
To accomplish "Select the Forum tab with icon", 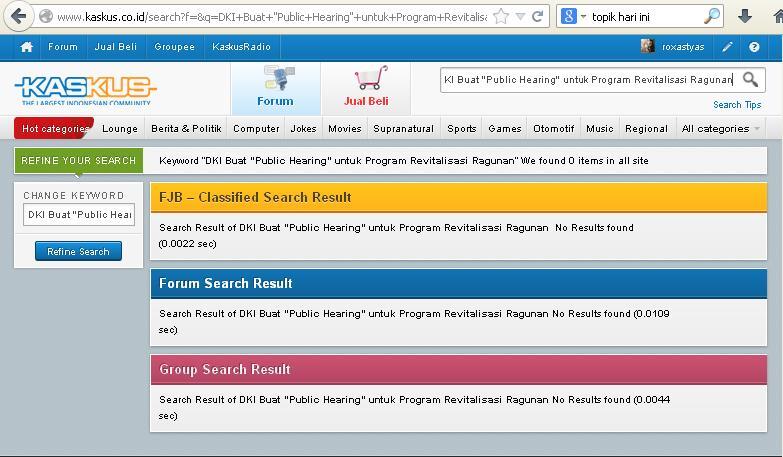I will (x=276, y=88).
